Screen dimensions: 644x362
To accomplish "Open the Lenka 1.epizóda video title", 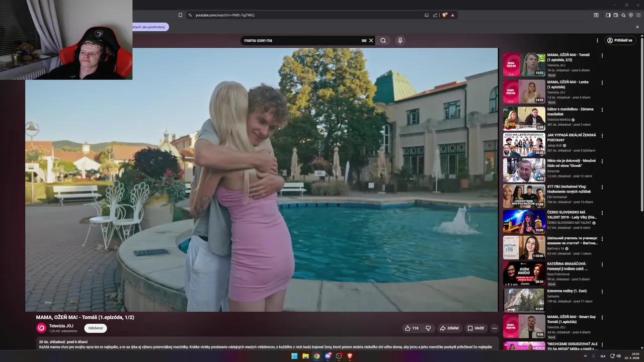I will point(568,84).
